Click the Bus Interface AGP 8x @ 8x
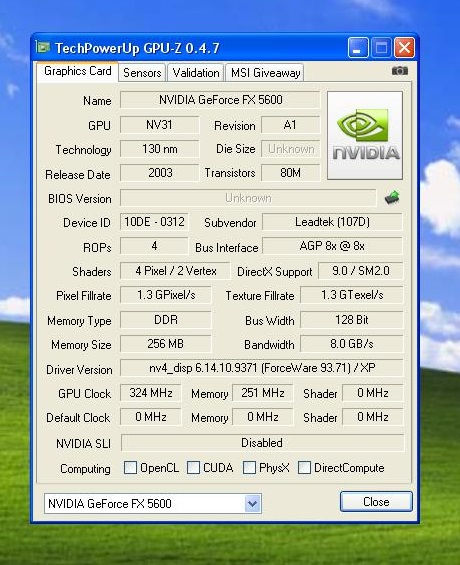Screen dimensions: 460x565 click(x=332, y=246)
